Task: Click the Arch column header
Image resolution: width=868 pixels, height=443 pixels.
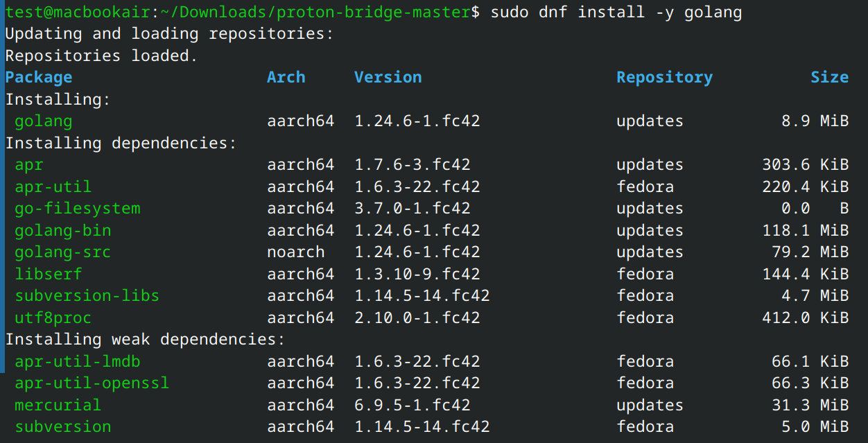Action: [286, 78]
